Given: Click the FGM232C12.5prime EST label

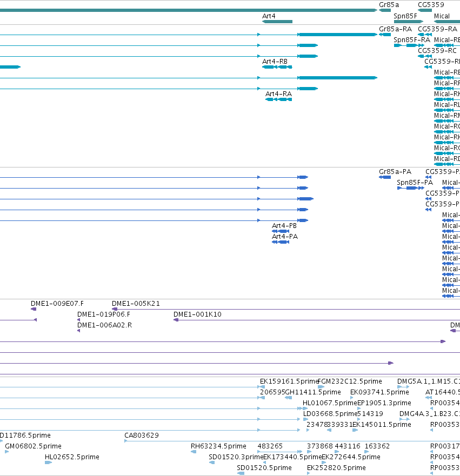Looking at the screenshot, I should [350, 381].
